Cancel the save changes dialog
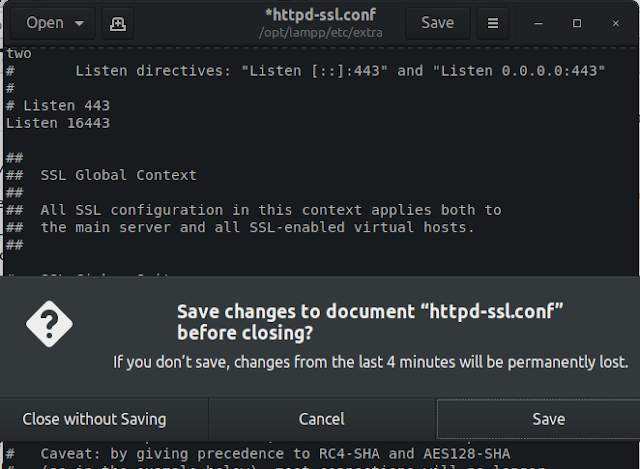 (322, 419)
